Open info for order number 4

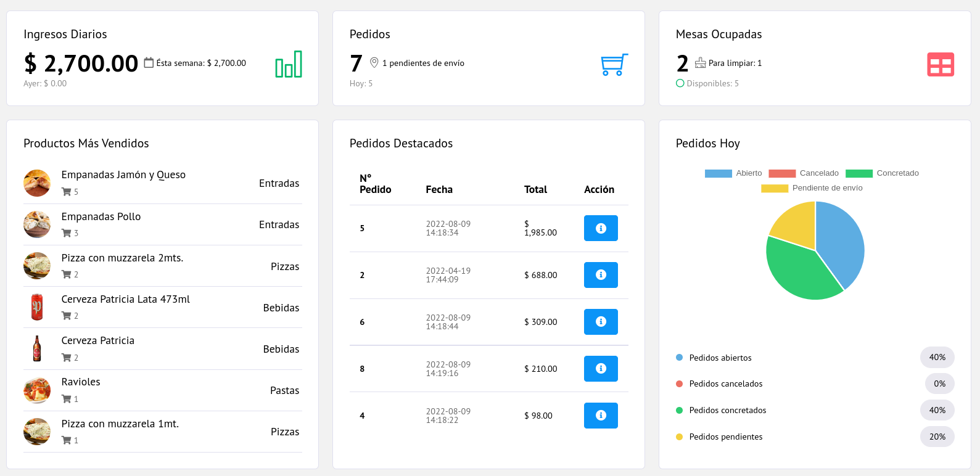(x=601, y=416)
